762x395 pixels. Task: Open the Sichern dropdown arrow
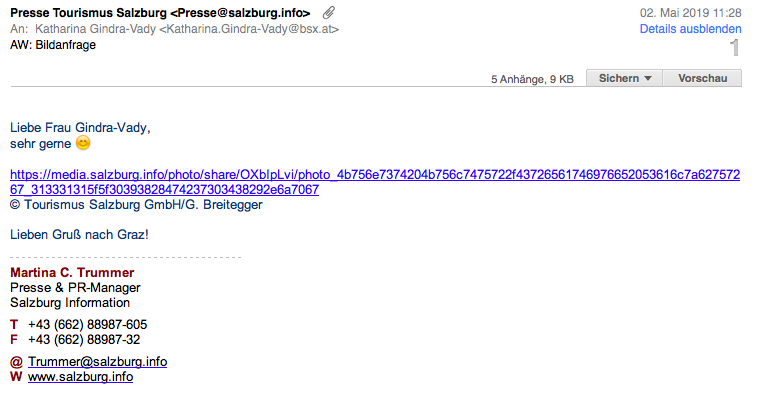[648, 78]
